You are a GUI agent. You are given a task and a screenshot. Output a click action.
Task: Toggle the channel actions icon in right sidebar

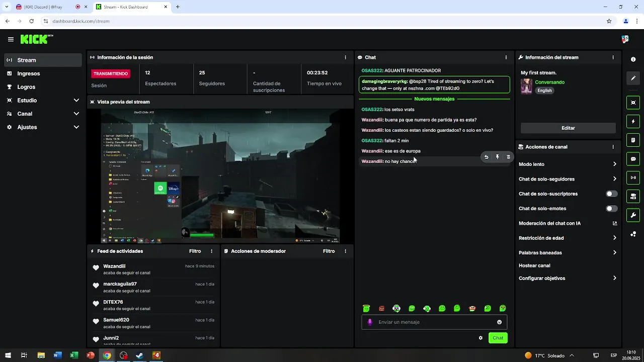click(x=633, y=196)
